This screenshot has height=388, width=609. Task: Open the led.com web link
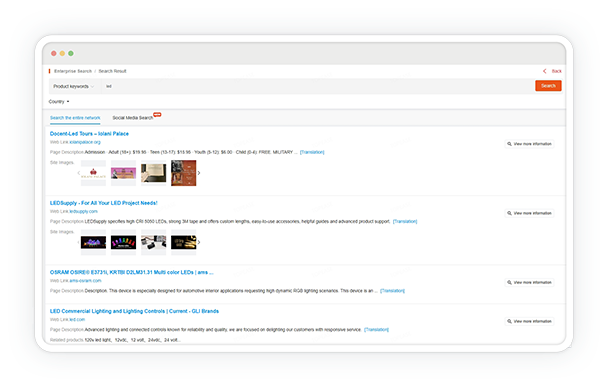click(77, 320)
